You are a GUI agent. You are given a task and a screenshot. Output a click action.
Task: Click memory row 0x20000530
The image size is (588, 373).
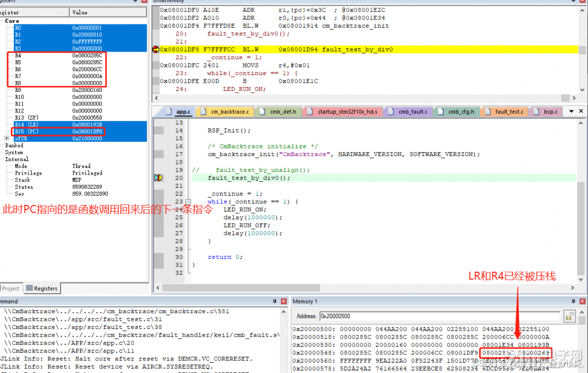[x=421, y=345]
